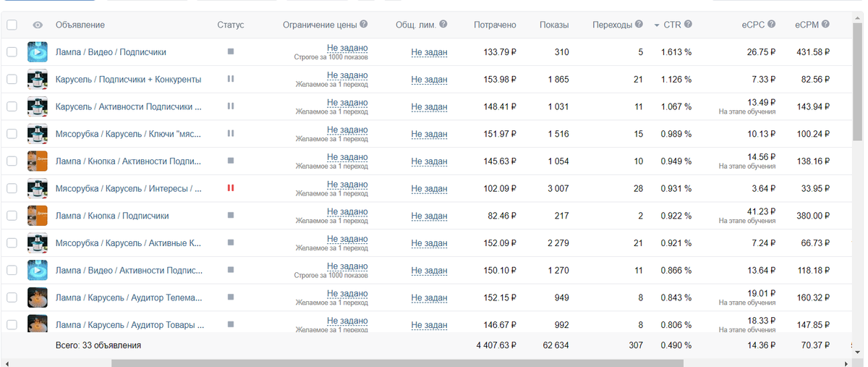Open ad Мясорубка / Карусель / Интересы
Viewport: 868px width, 367px height.
click(128, 188)
